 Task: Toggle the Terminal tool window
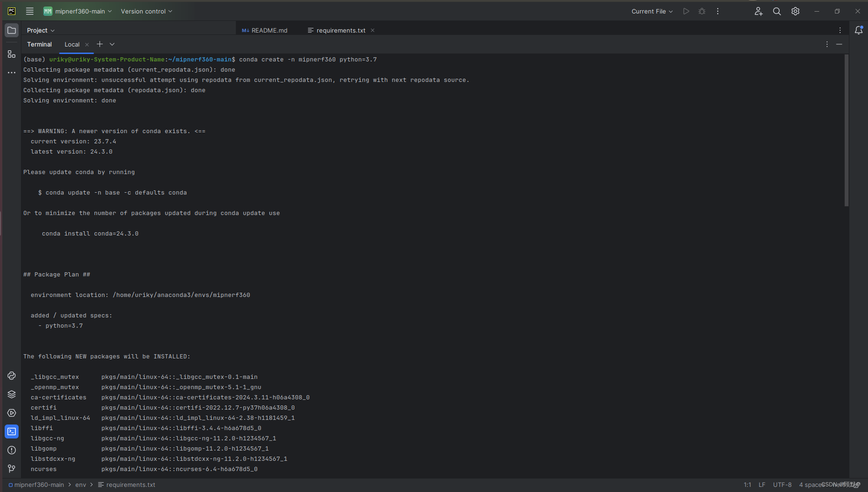tap(11, 431)
